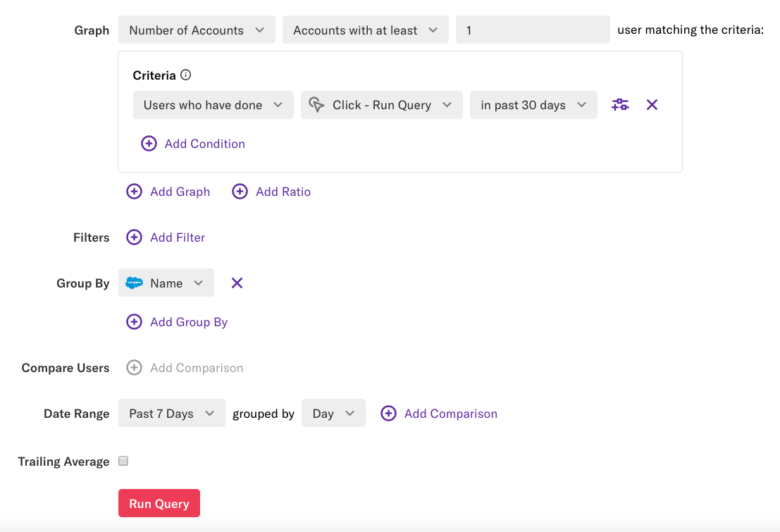Screen dimensions: 780x532
Task: Click the plus icon for Add Ratio
Action: pos(240,191)
